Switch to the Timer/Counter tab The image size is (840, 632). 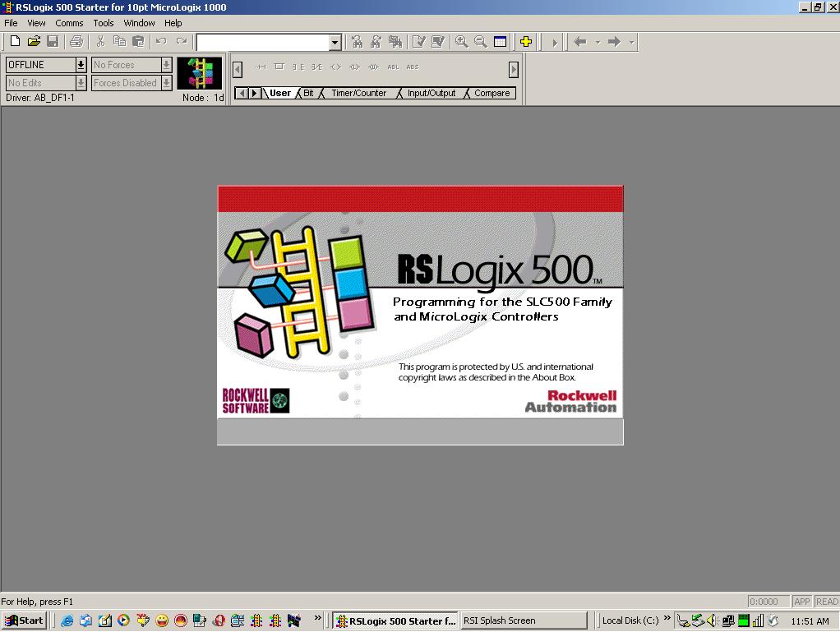(358, 93)
